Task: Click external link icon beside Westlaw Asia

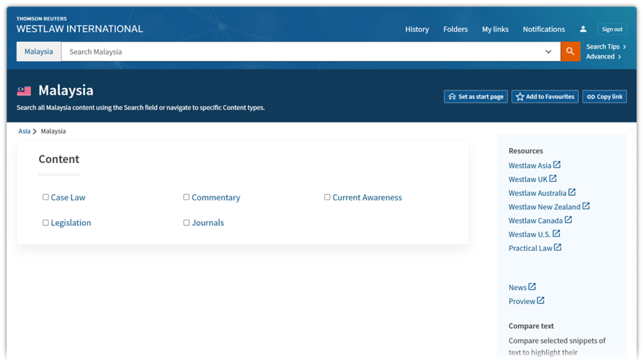Action: (557, 165)
